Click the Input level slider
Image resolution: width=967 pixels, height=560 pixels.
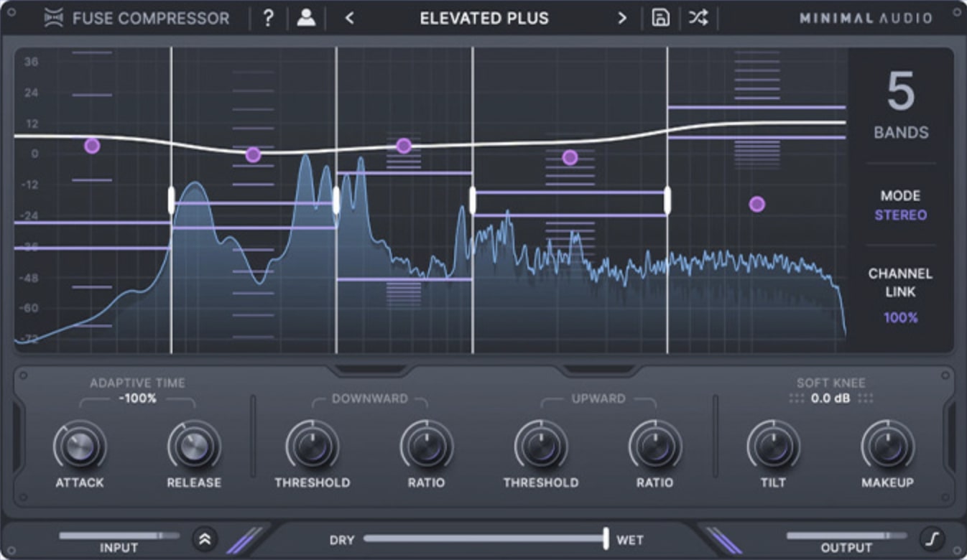pos(120,536)
